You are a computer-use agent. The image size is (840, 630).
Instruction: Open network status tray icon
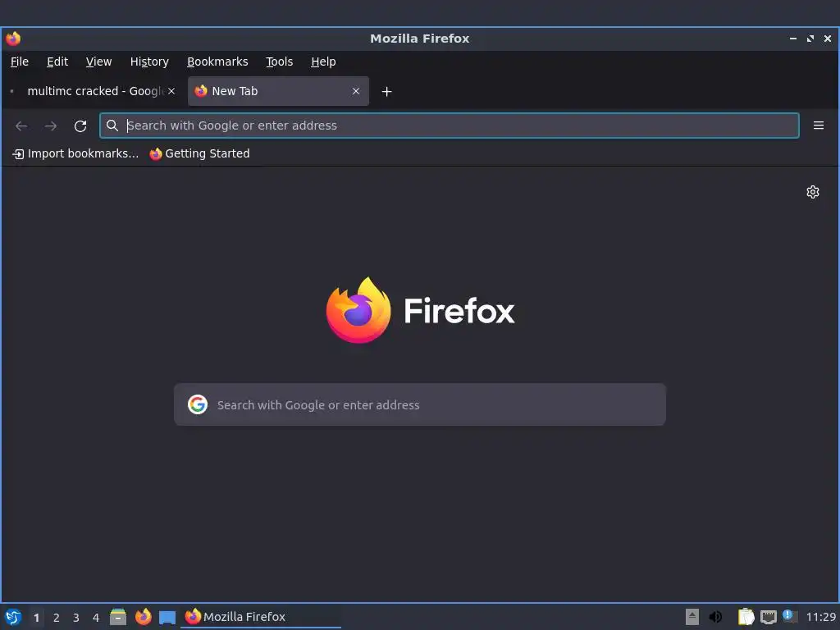pyautogui.click(x=768, y=617)
